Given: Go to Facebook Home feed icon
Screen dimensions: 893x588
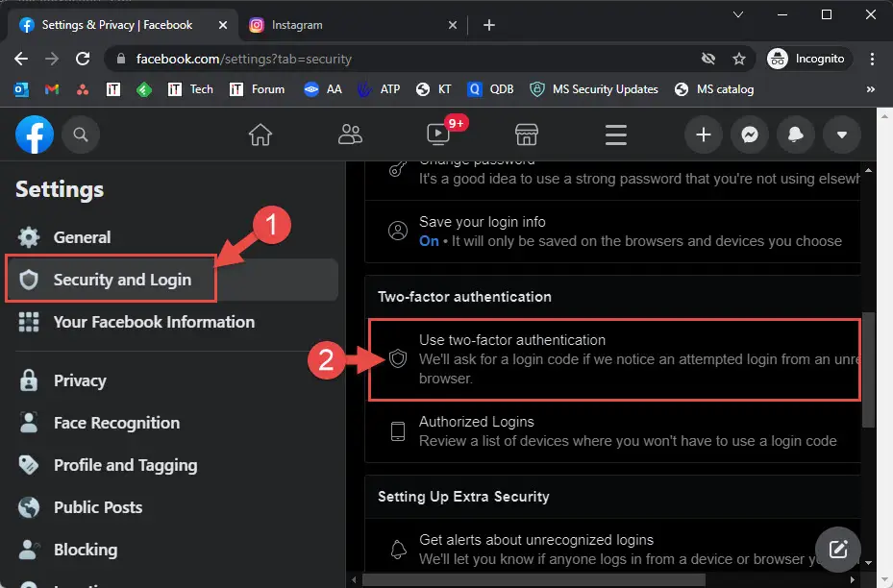Looking at the screenshot, I should pos(260,135).
